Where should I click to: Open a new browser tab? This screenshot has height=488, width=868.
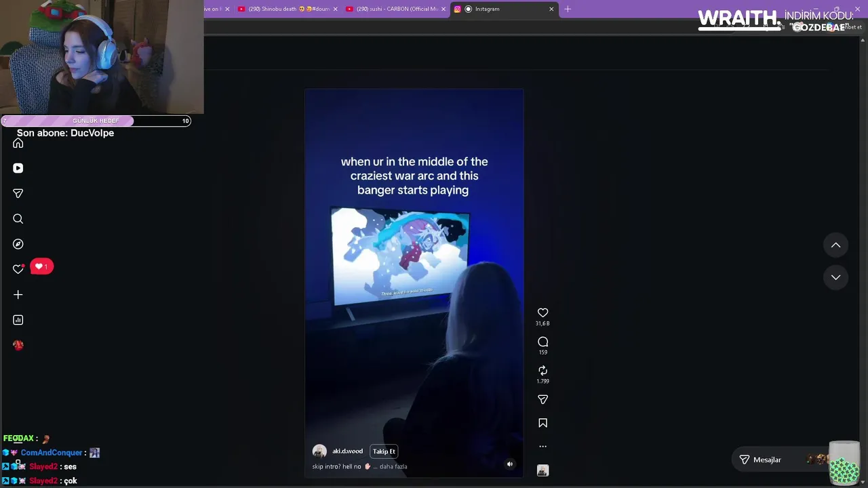point(568,9)
